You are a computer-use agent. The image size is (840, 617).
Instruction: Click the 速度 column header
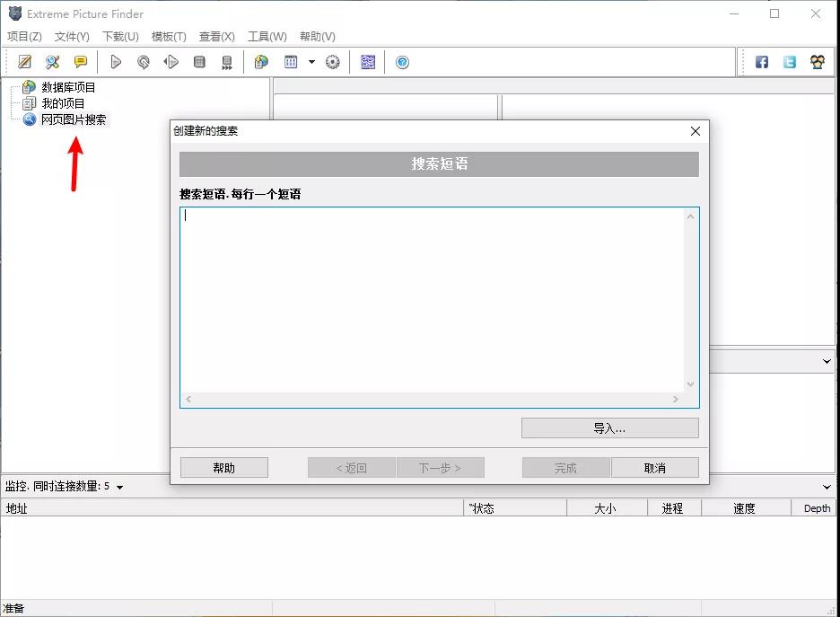tap(747, 508)
